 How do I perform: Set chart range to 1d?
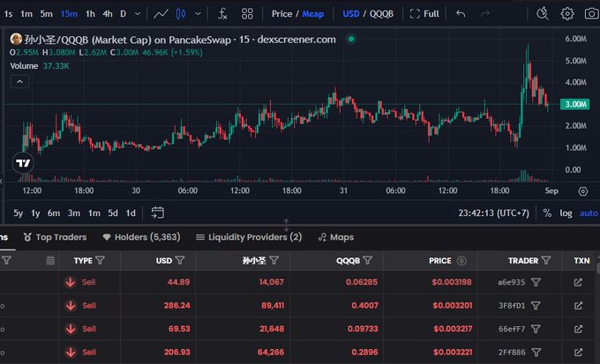click(x=131, y=213)
